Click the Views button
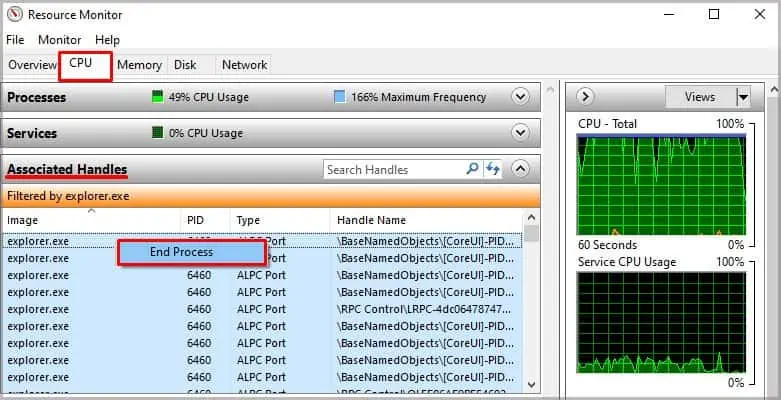Screen dimensions: 781x400 (x=700, y=97)
